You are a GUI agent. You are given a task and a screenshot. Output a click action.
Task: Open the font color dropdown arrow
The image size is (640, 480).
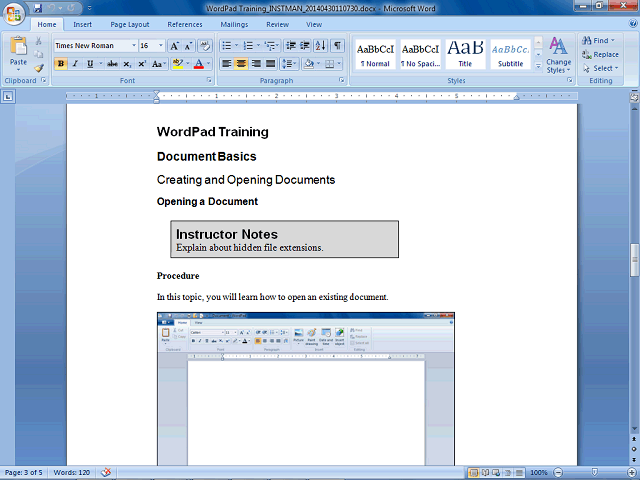click(x=209, y=64)
